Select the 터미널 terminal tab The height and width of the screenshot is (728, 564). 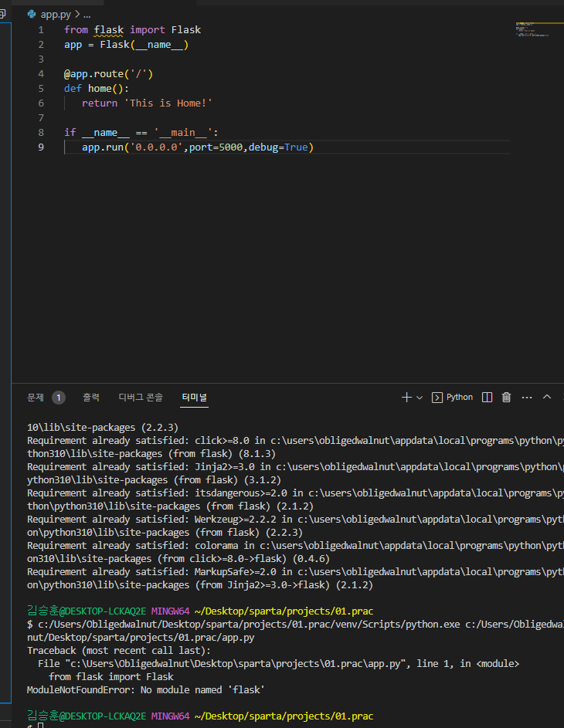point(194,398)
